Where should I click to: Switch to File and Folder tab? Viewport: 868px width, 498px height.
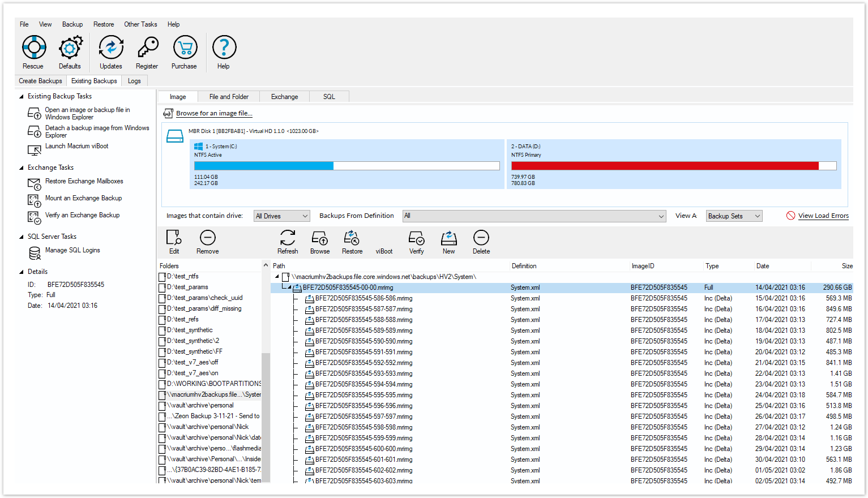pos(229,97)
